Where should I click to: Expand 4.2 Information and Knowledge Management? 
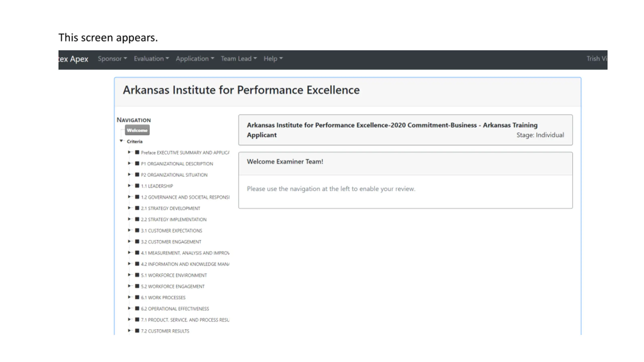pyautogui.click(x=129, y=264)
